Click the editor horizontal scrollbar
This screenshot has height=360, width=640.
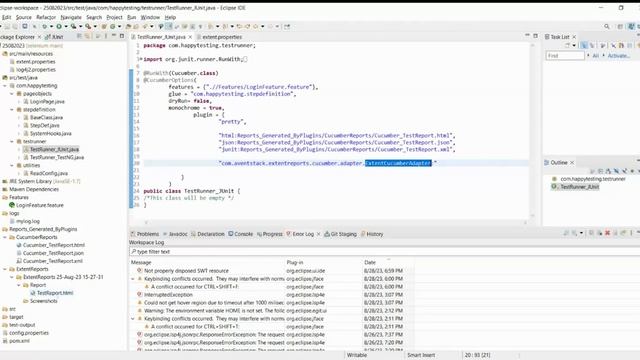(335, 222)
